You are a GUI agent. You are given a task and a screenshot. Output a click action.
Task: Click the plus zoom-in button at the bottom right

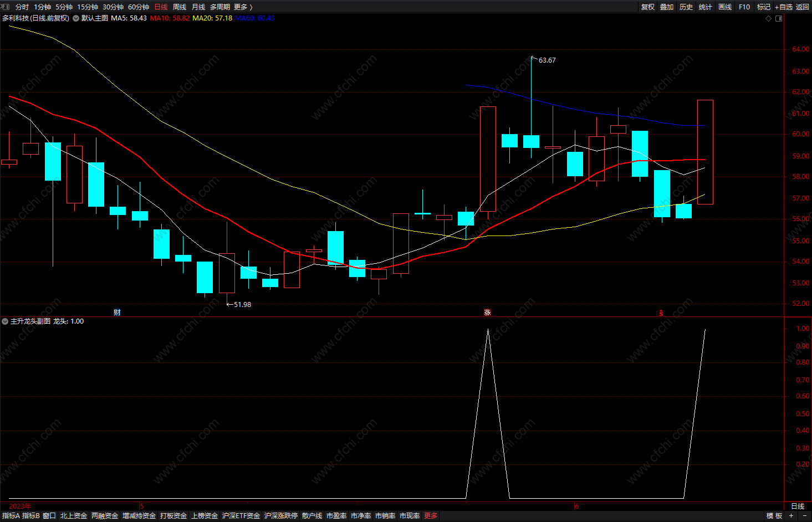[791, 516]
